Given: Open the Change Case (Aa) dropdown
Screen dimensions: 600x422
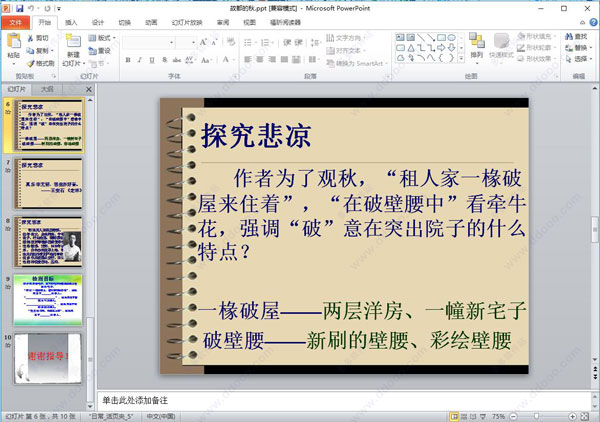Looking at the screenshot, I should [x=207, y=60].
